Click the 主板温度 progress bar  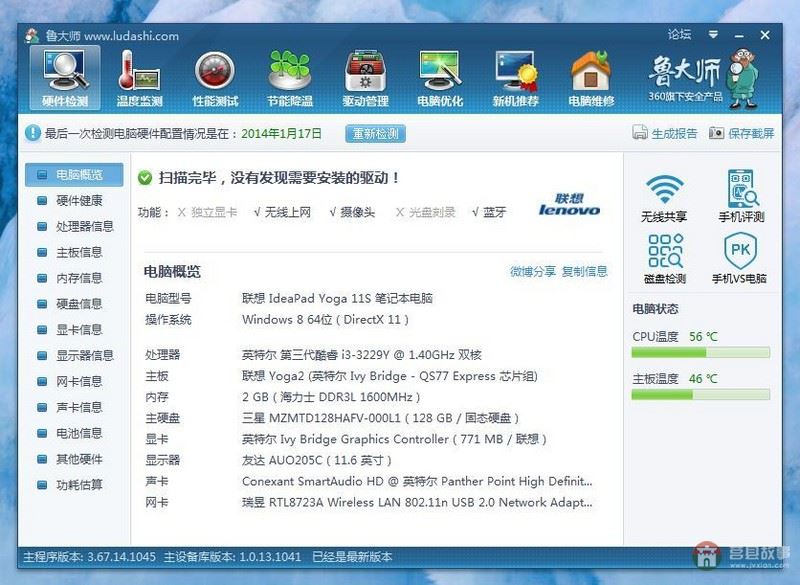(701, 394)
